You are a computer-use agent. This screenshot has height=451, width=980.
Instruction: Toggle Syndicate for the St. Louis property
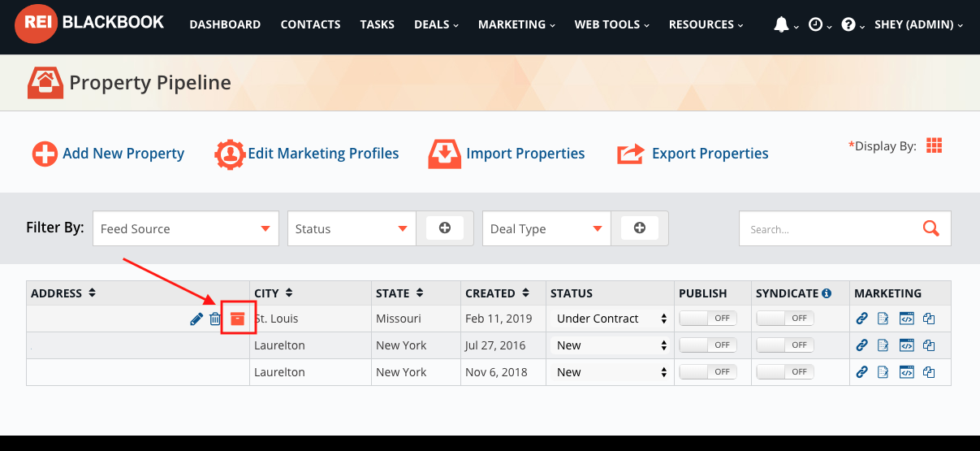[x=785, y=319]
